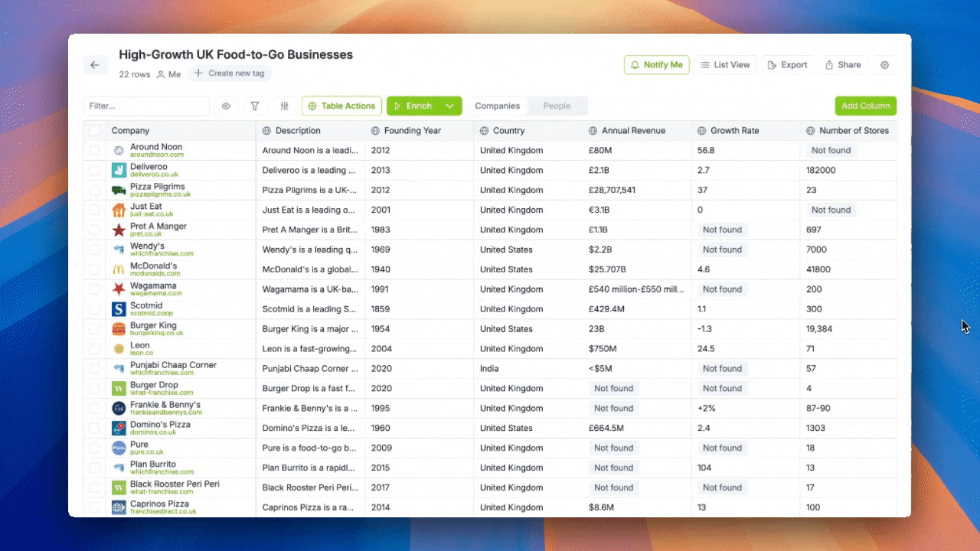Click Create new tag
Image resolution: width=980 pixels, height=551 pixels.
(230, 73)
